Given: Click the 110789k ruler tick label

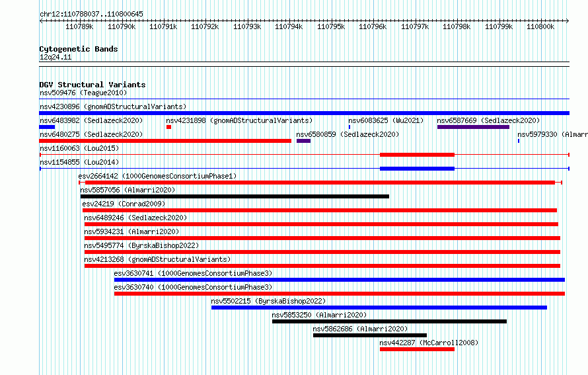Looking at the screenshot, I should tap(79, 26).
